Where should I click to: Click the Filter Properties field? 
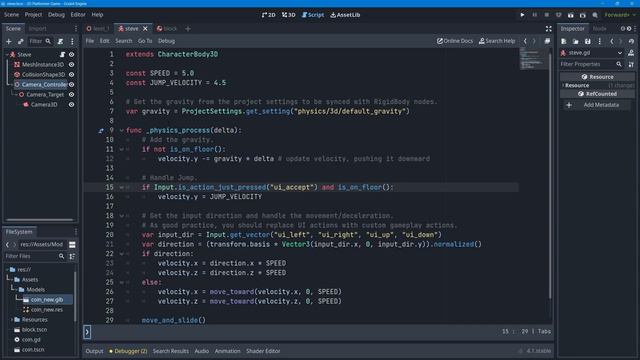click(x=592, y=64)
